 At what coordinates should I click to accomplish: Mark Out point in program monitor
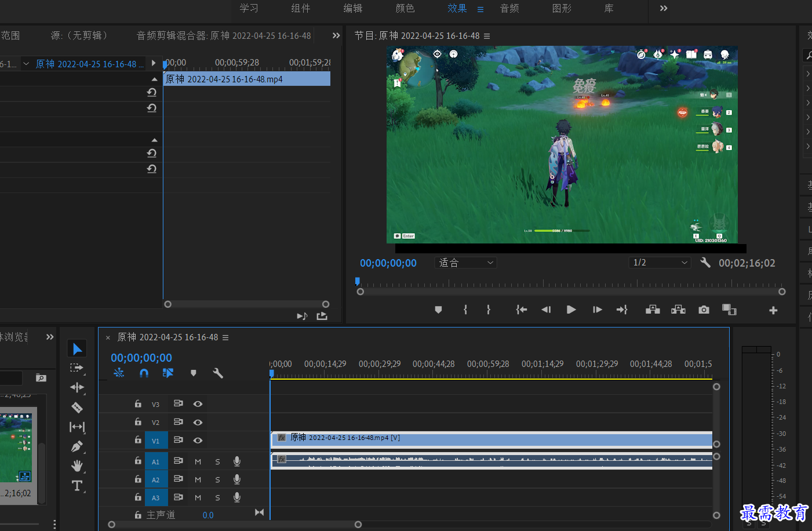click(x=489, y=310)
